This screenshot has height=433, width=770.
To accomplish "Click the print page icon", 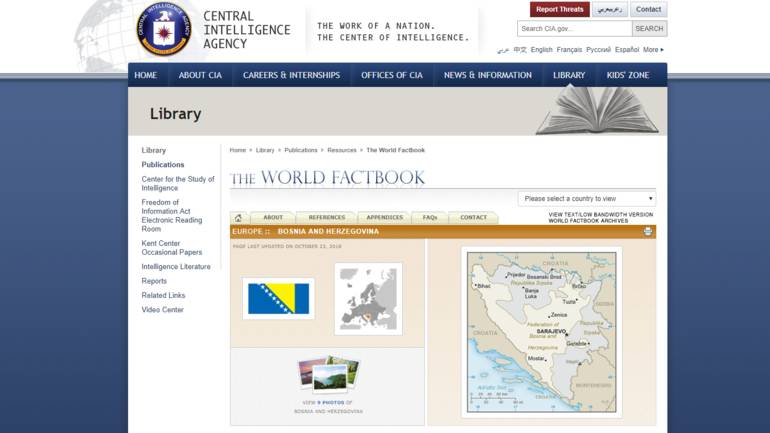I will [648, 231].
